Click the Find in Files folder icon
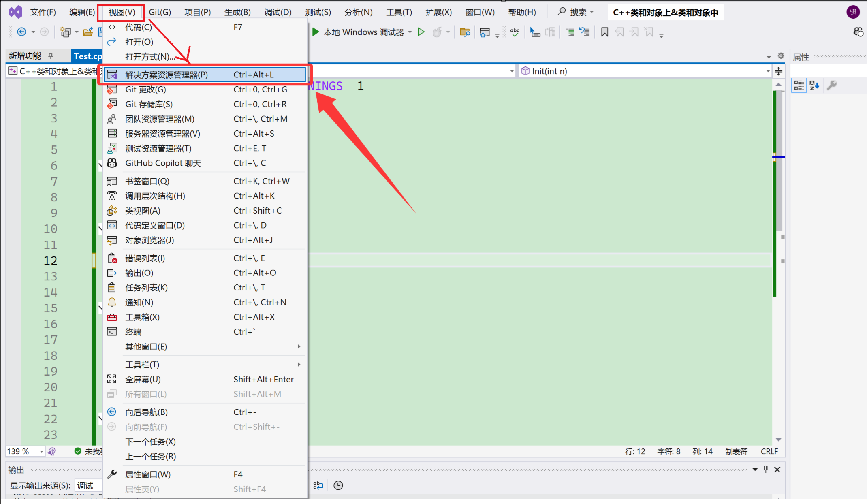This screenshot has height=504, width=867. [x=465, y=32]
